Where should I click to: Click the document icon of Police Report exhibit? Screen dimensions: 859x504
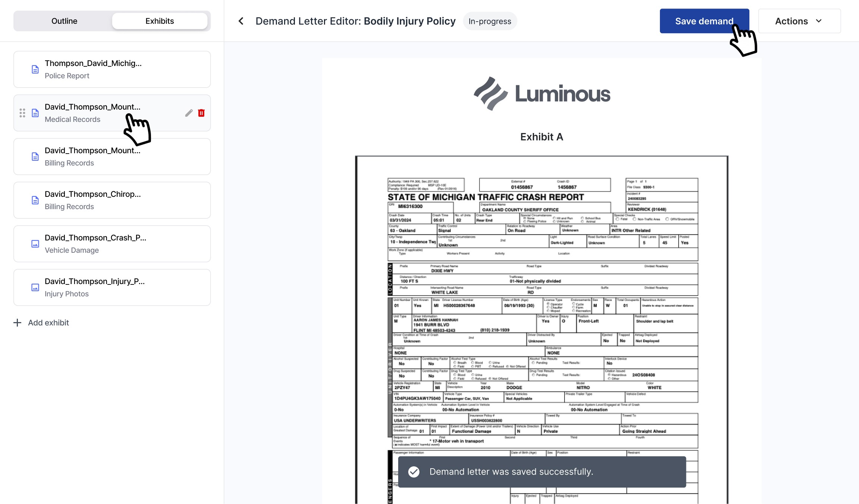[x=35, y=69]
